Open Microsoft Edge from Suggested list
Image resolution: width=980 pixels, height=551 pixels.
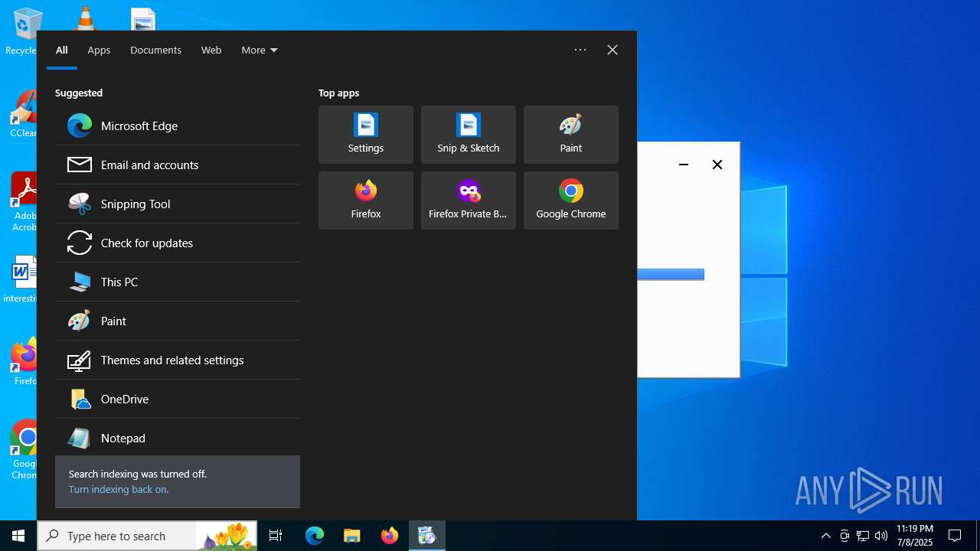pyautogui.click(x=178, y=126)
